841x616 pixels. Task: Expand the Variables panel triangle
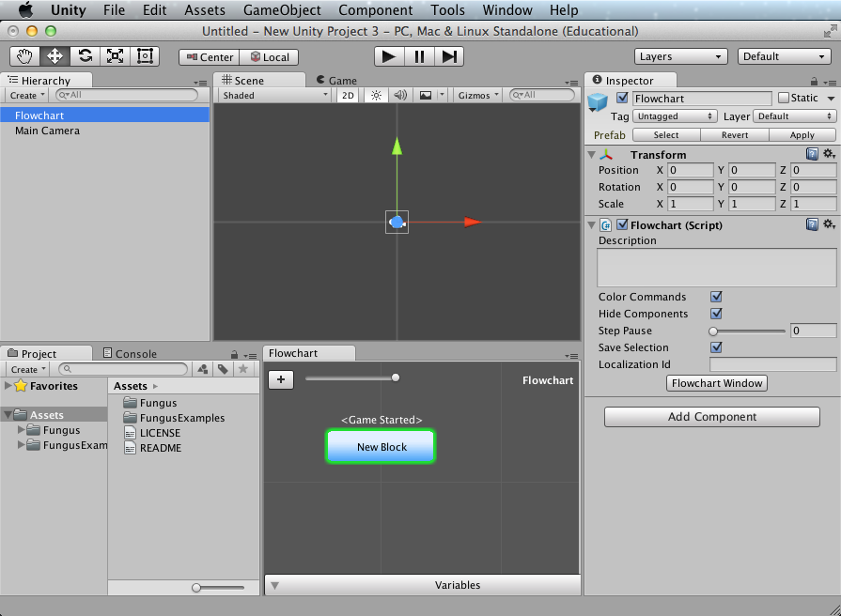point(274,585)
